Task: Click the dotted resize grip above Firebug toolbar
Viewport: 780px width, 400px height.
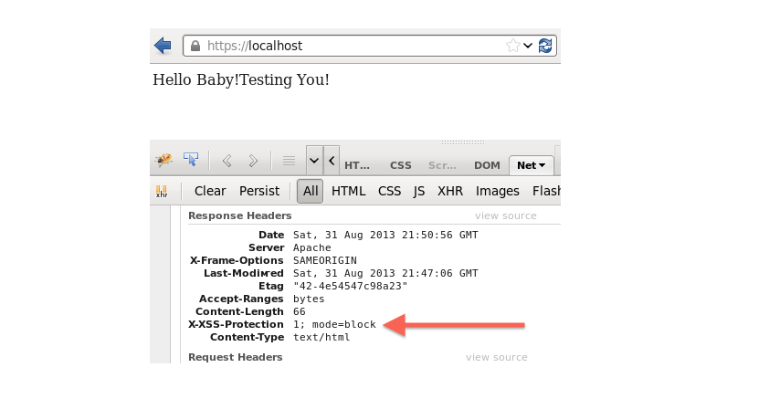Action: click(463, 142)
